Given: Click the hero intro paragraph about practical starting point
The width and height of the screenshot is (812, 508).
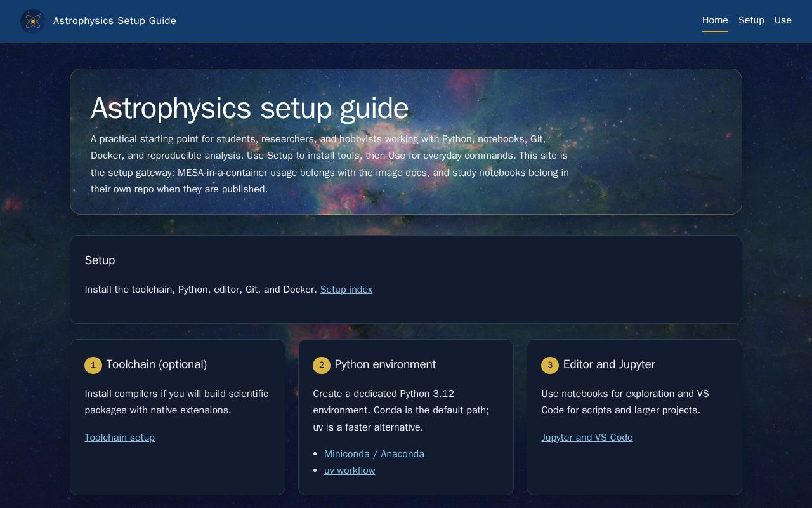Looking at the screenshot, I should (330, 164).
